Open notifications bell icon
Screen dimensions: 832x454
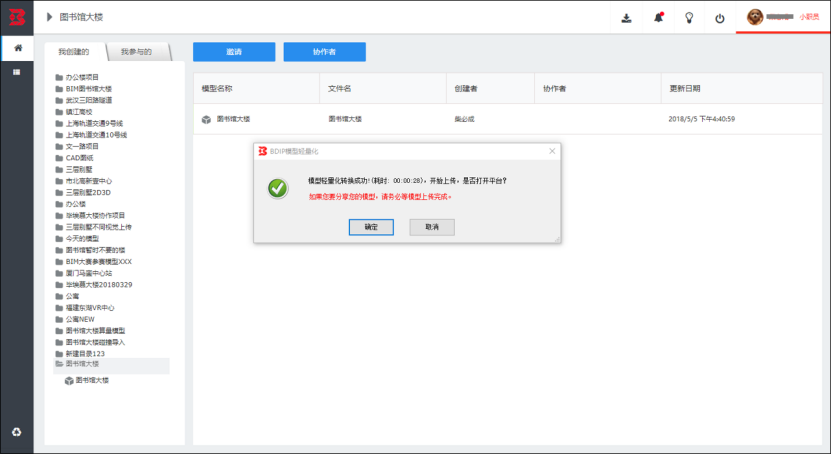pyautogui.click(x=658, y=18)
